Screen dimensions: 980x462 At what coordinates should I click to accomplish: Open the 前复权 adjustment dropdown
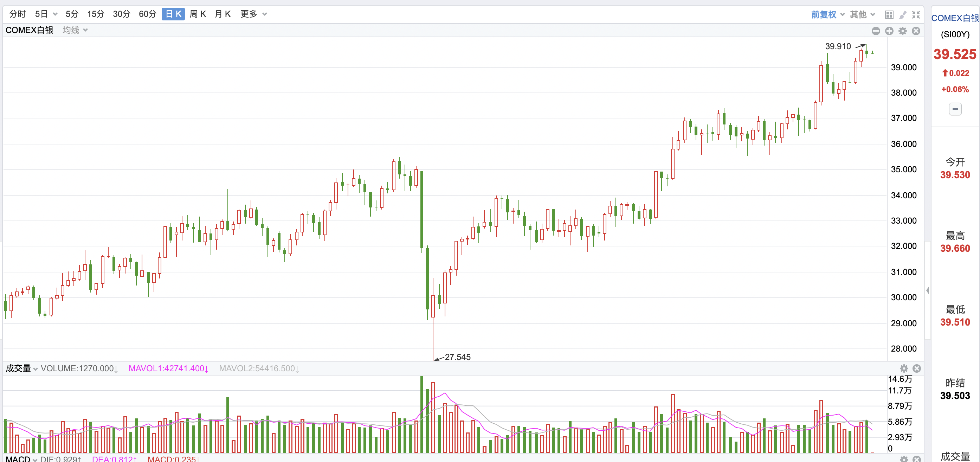pyautogui.click(x=827, y=14)
